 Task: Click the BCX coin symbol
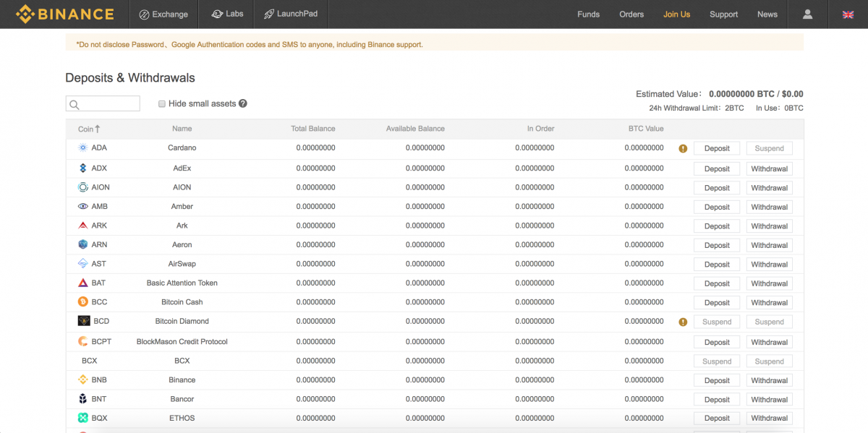click(x=89, y=361)
